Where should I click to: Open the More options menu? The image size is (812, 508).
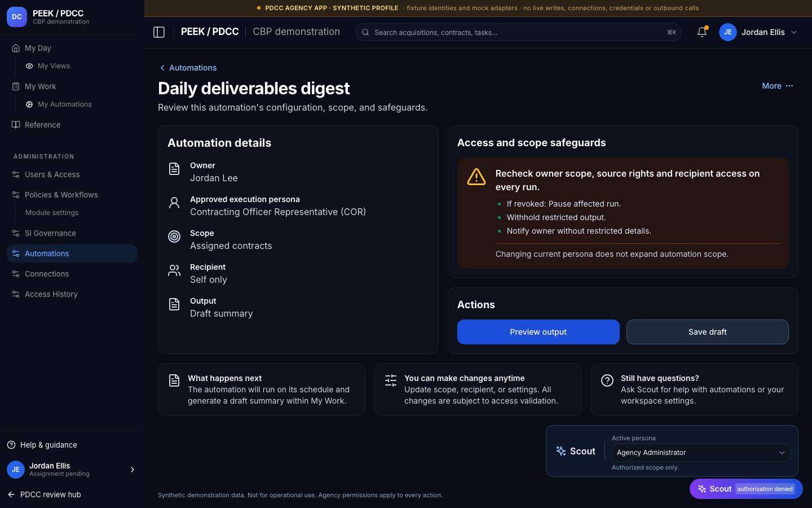778,86
